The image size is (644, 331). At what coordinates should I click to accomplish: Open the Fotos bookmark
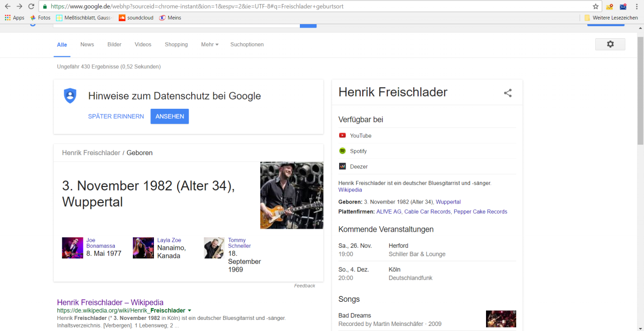pyautogui.click(x=40, y=18)
